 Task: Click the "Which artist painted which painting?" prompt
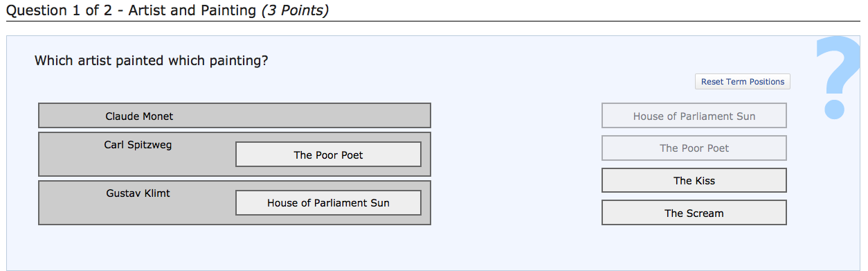click(x=151, y=60)
